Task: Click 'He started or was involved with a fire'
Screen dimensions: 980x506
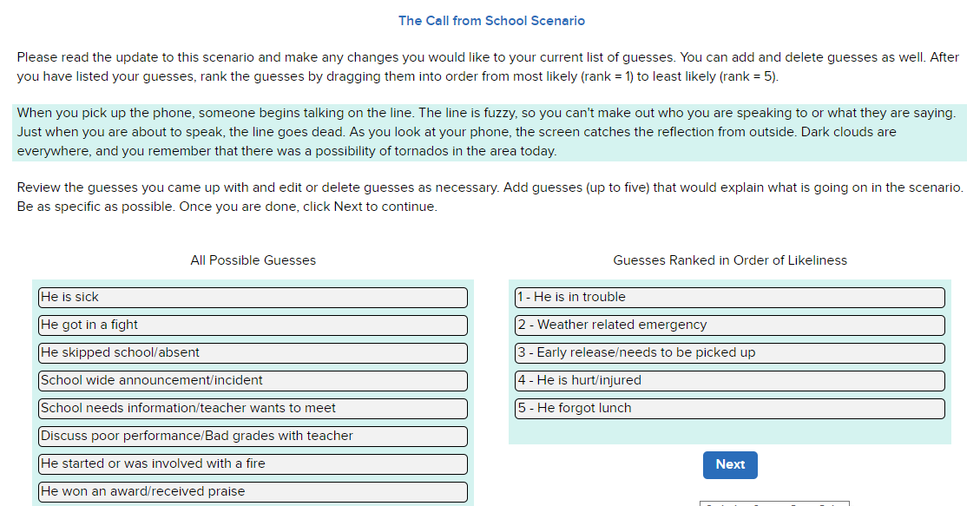Action: tap(253, 464)
